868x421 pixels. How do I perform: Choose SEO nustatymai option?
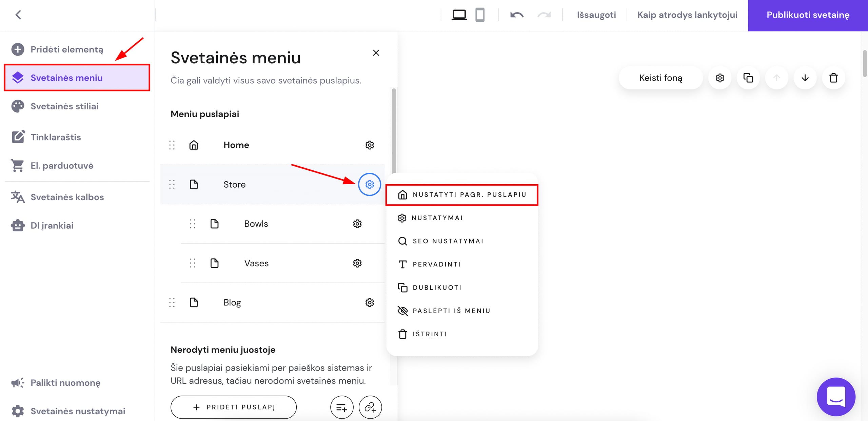coord(462,241)
